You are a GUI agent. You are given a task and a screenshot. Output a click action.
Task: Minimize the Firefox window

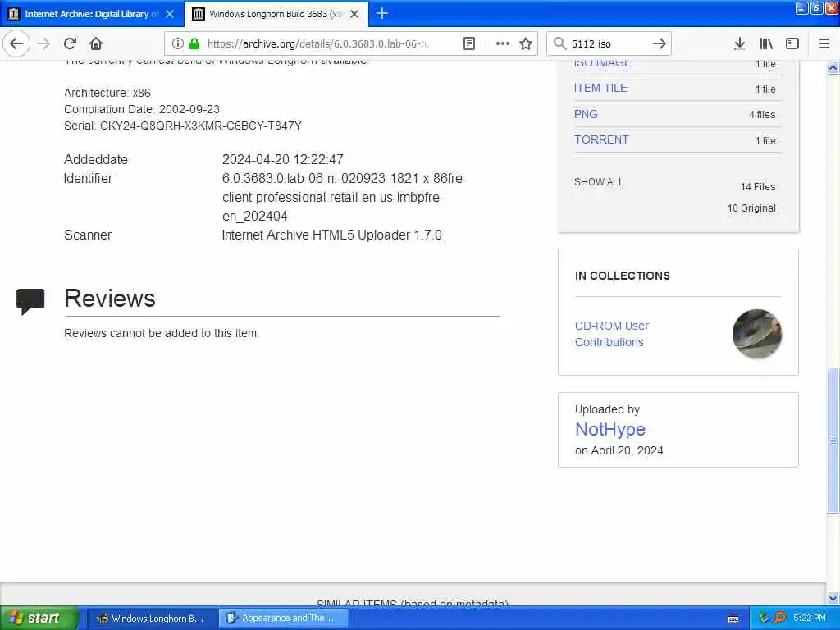[801, 8]
